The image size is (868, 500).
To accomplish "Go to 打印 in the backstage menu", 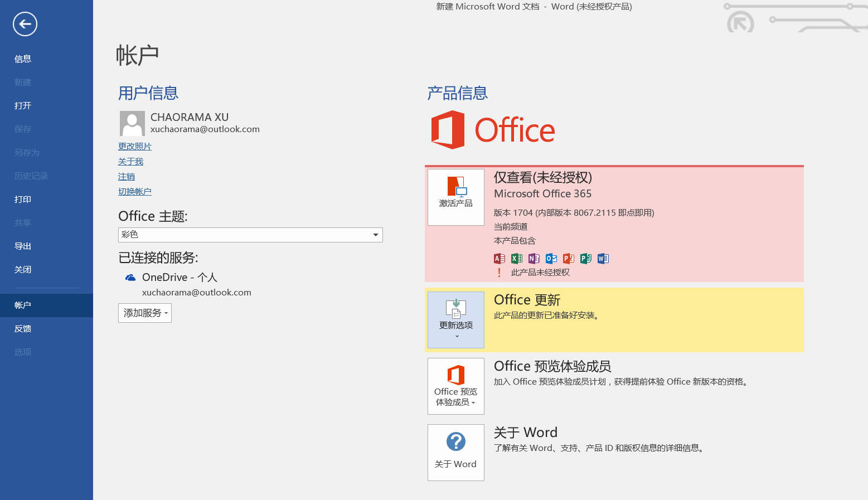I will (23, 200).
